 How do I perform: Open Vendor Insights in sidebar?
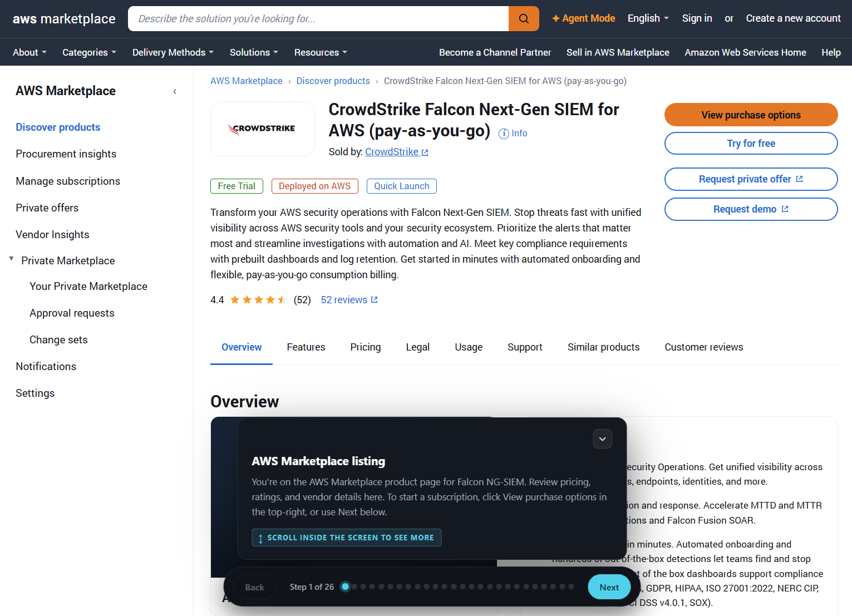pos(52,235)
